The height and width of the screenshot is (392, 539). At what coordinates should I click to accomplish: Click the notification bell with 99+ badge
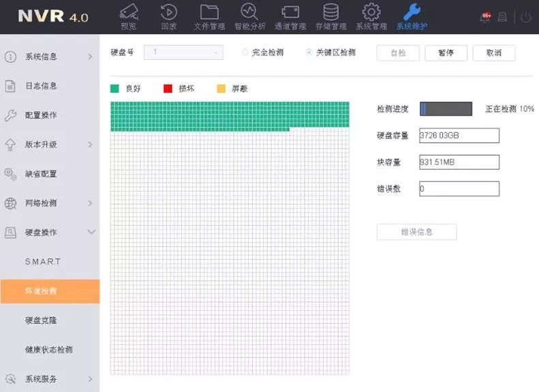484,17
